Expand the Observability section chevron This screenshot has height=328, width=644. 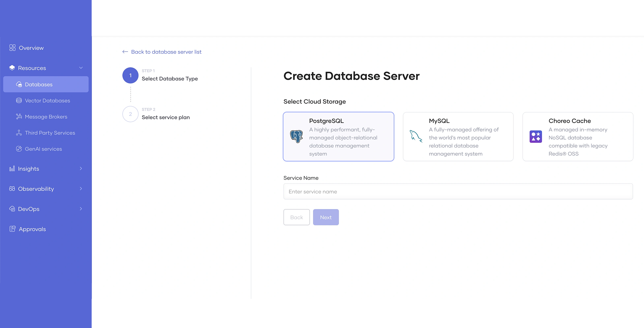click(x=81, y=189)
